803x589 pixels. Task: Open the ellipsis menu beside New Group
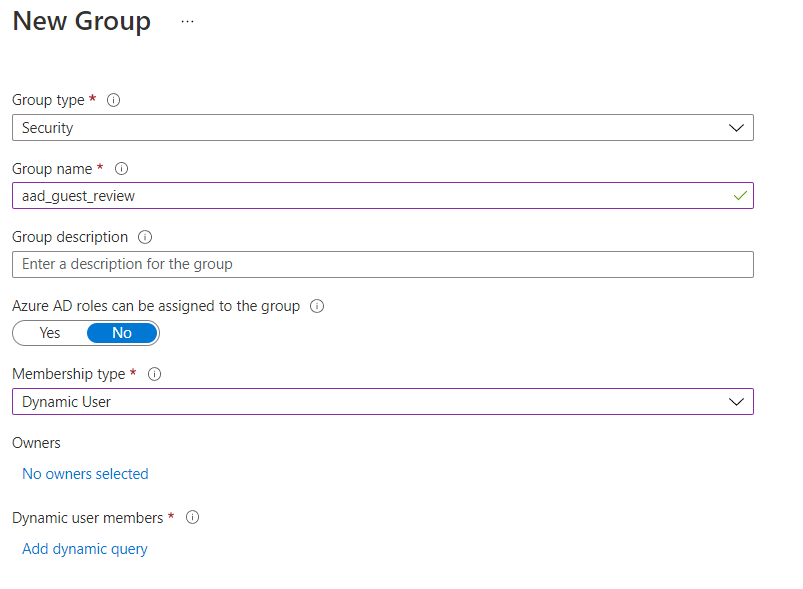pos(187,21)
